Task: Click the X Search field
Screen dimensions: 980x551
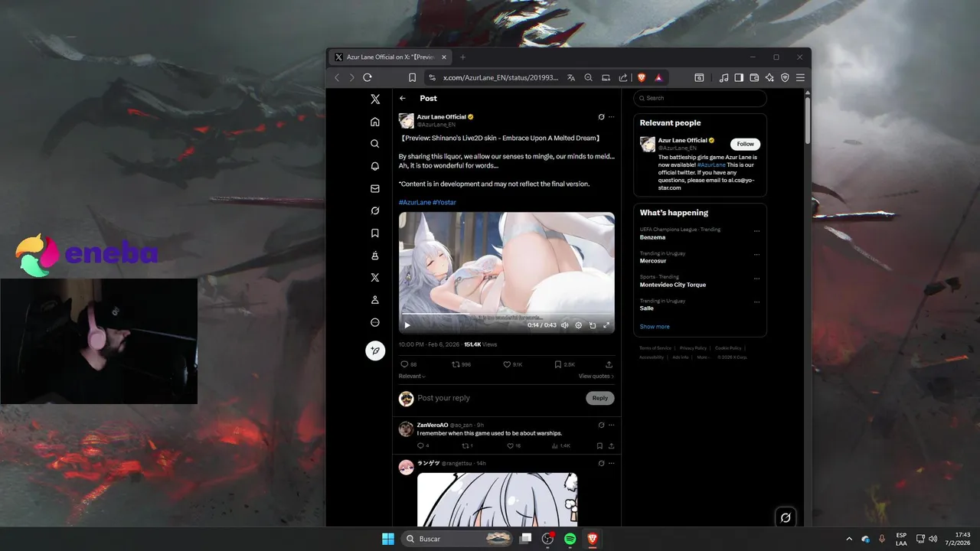Action: click(700, 98)
